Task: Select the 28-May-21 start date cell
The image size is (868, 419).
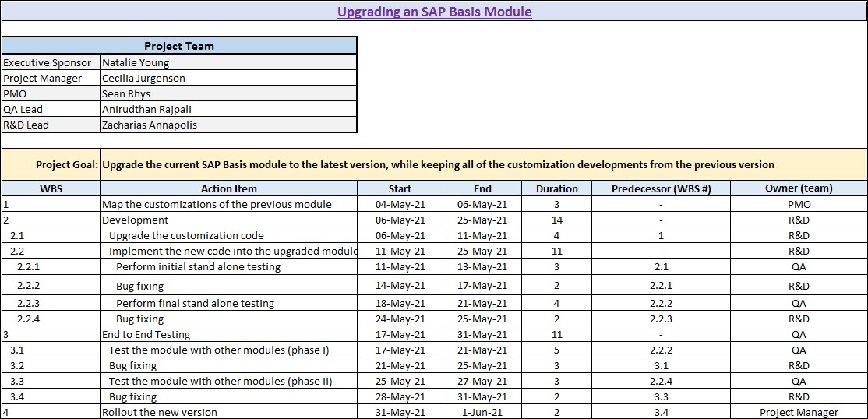Action: tap(400, 396)
